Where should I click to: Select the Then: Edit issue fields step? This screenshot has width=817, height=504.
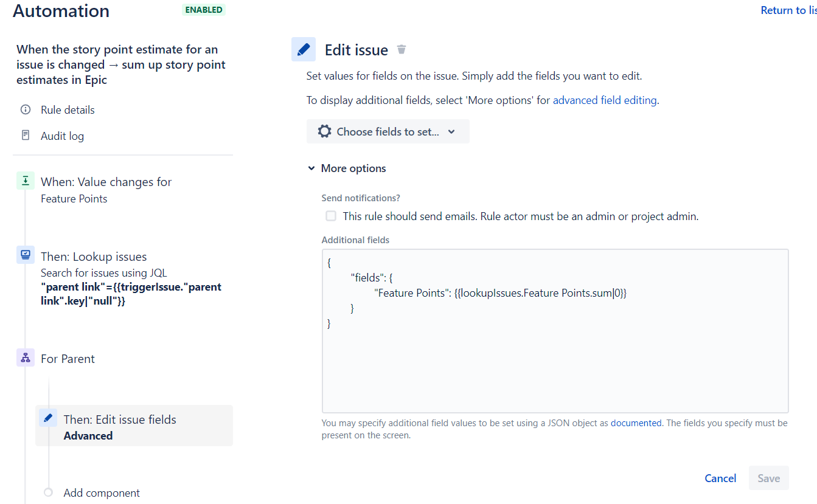click(120, 419)
